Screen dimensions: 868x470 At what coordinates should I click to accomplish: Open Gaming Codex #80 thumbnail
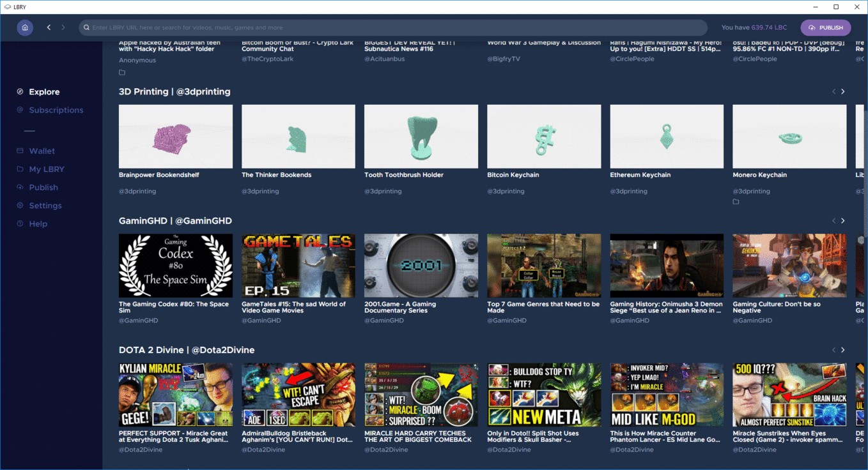pyautogui.click(x=176, y=266)
